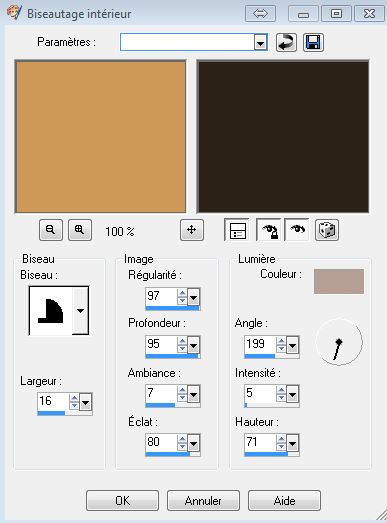Click the Hauteur value field showing 71
Viewport: 387px width, 523px height.
(x=261, y=443)
